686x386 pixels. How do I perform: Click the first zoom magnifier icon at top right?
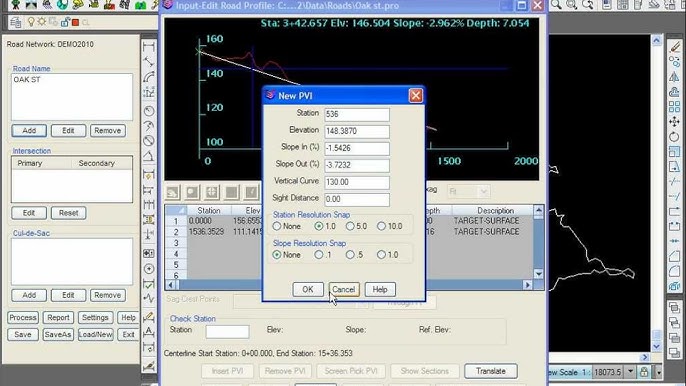coord(556,5)
